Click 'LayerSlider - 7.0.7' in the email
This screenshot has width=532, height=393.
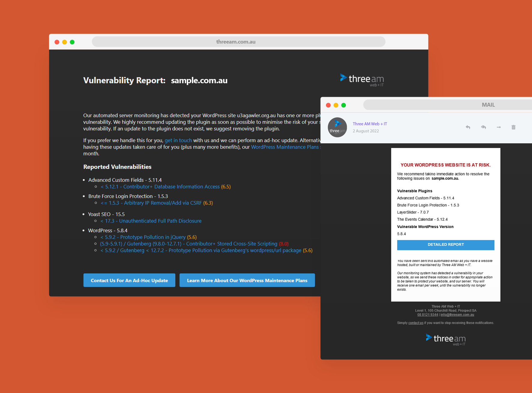click(x=413, y=212)
